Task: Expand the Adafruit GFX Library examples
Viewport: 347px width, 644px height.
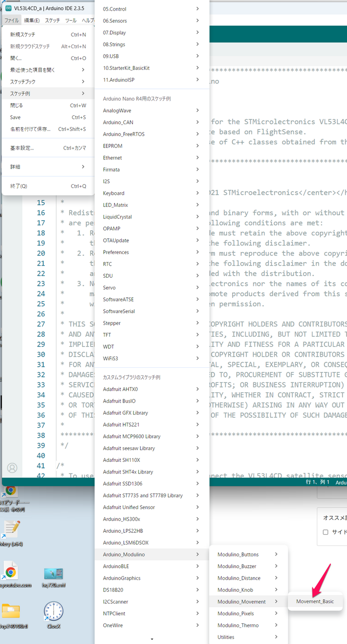Action: pyautogui.click(x=151, y=413)
